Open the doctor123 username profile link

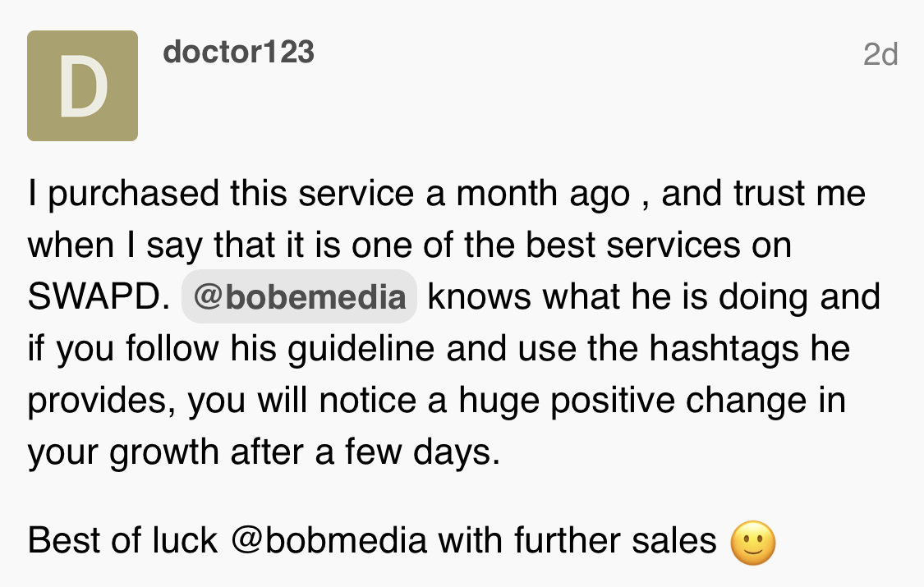click(x=238, y=52)
